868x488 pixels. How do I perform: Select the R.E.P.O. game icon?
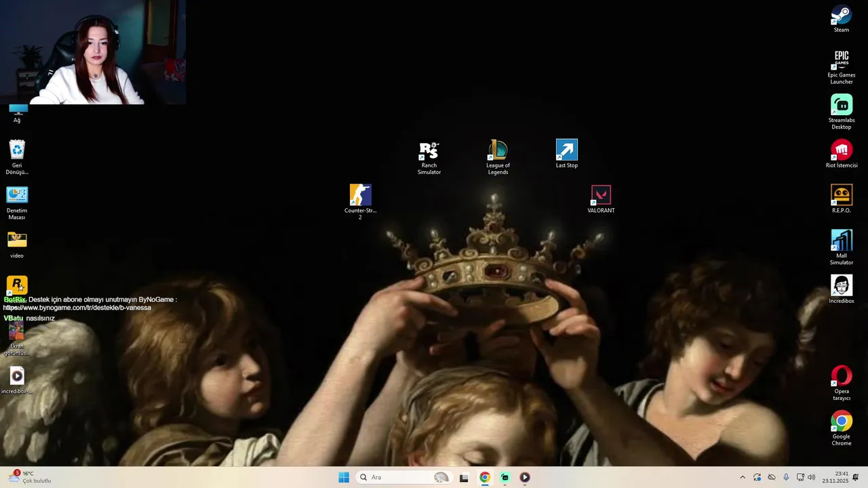pyautogui.click(x=841, y=199)
